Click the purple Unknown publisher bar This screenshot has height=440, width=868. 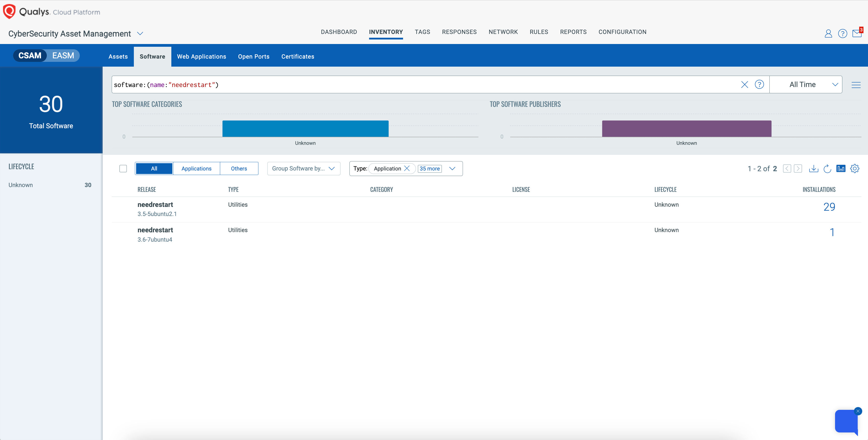pyautogui.click(x=686, y=128)
